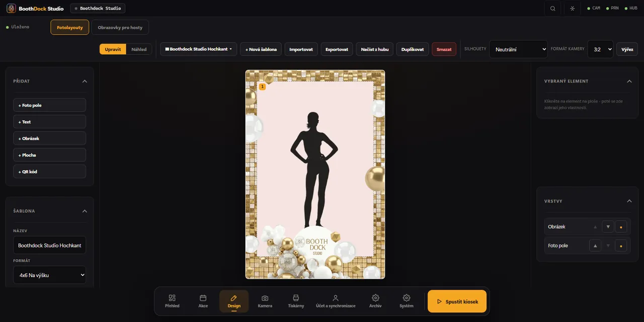Viewport: 644px width, 322px height.
Task: Open the Přehled dashboard icon
Action: coord(172,298)
